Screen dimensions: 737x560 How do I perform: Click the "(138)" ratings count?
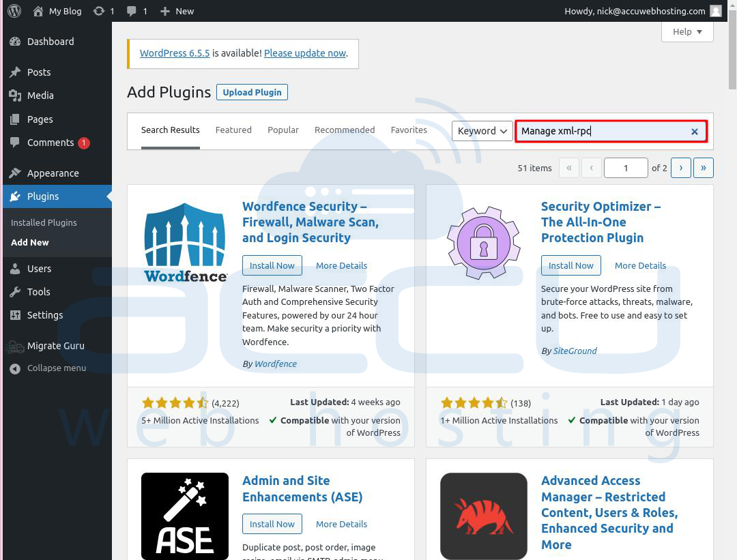click(x=521, y=403)
